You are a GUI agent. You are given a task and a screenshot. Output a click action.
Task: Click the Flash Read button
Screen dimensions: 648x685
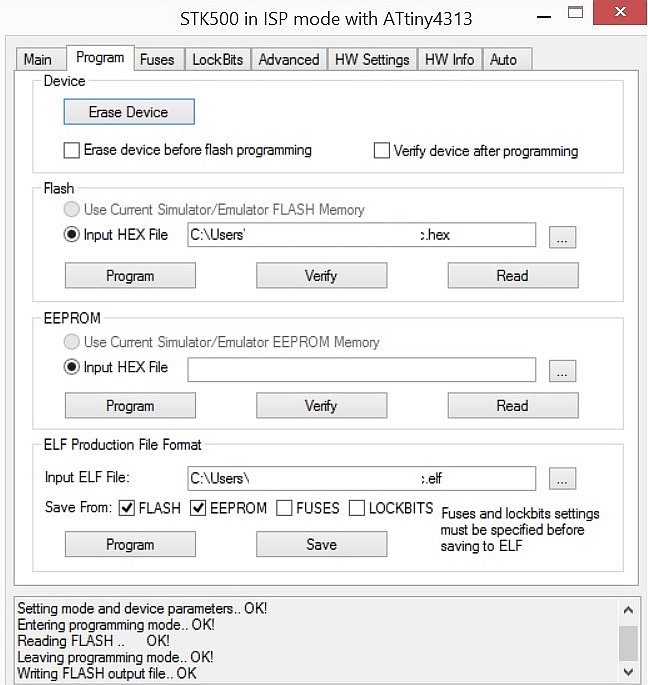pos(513,276)
